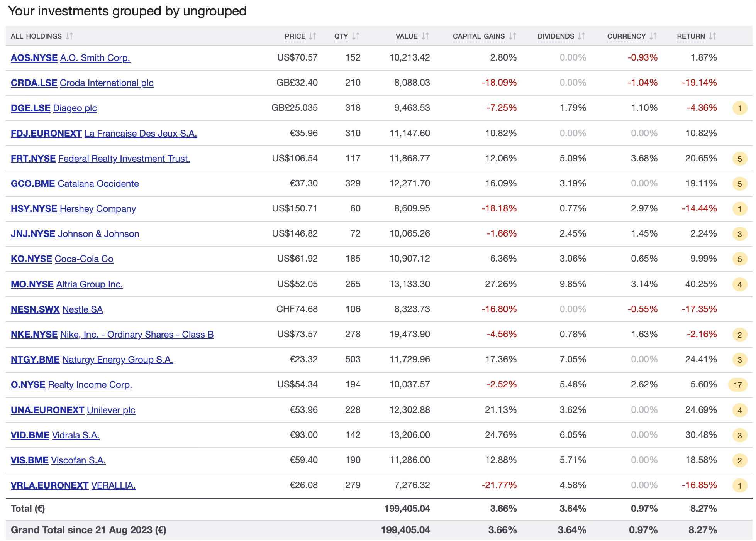Click VERALLIA capital gains -21.77%

tap(499, 485)
